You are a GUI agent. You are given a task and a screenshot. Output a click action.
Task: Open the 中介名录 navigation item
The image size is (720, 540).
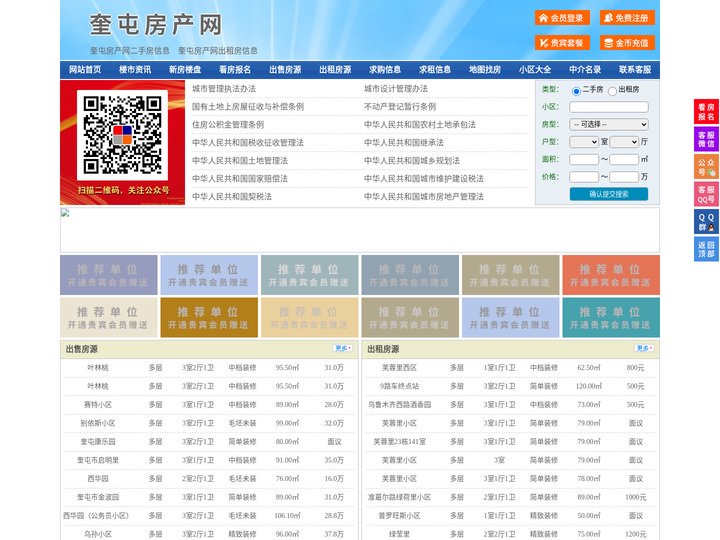(585, 70)
